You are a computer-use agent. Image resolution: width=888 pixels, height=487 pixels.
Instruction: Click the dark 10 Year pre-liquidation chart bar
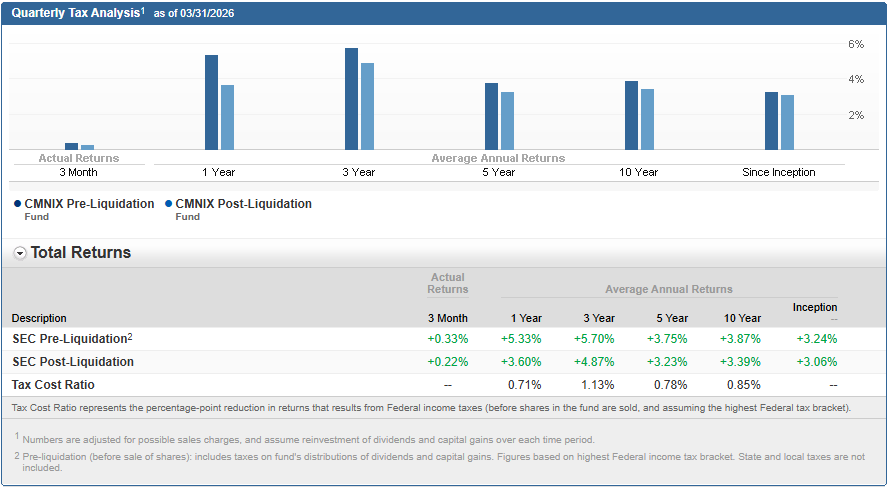tap(631, 115)
